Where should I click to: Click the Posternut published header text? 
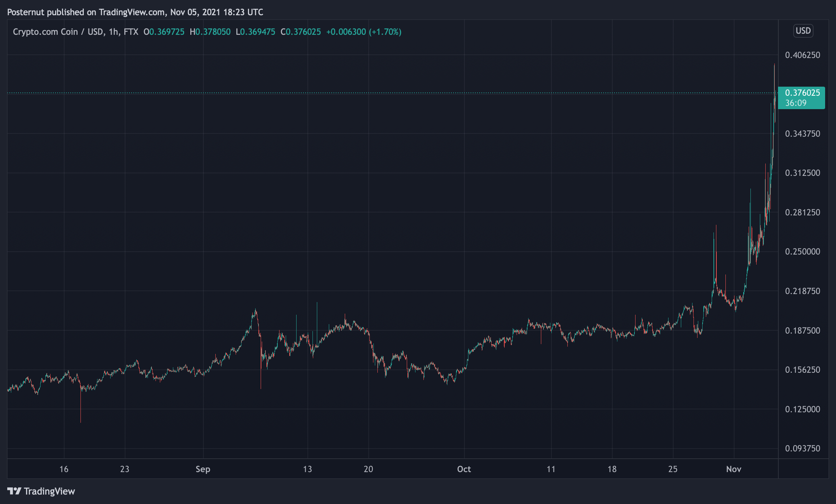(x=135, y=12)
